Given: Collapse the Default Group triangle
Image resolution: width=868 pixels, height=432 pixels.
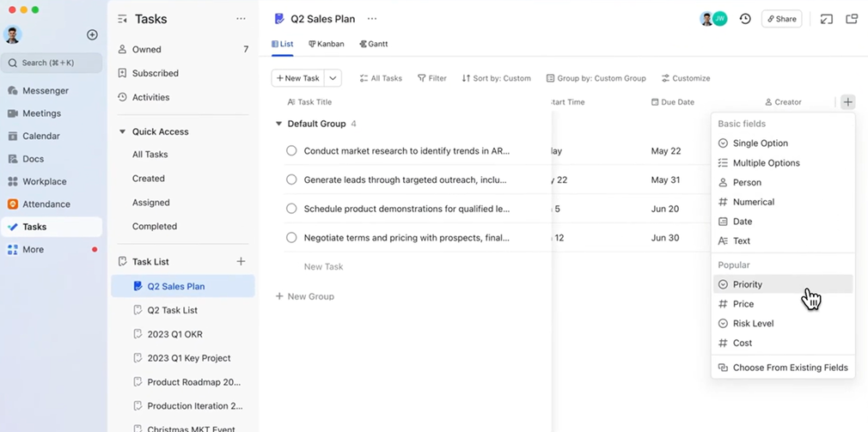Looking at the screenshot, I should click(278, 124).
